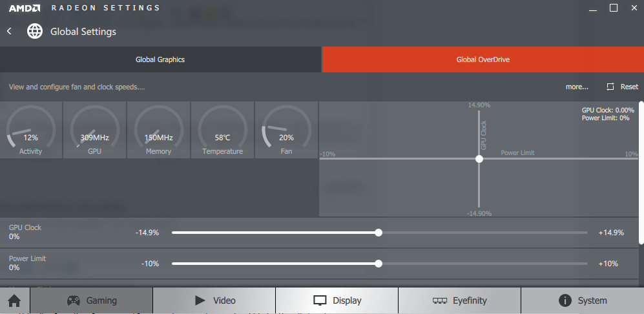
Task: Click the Memory gauge showing 150MHz
Action: 158,130
